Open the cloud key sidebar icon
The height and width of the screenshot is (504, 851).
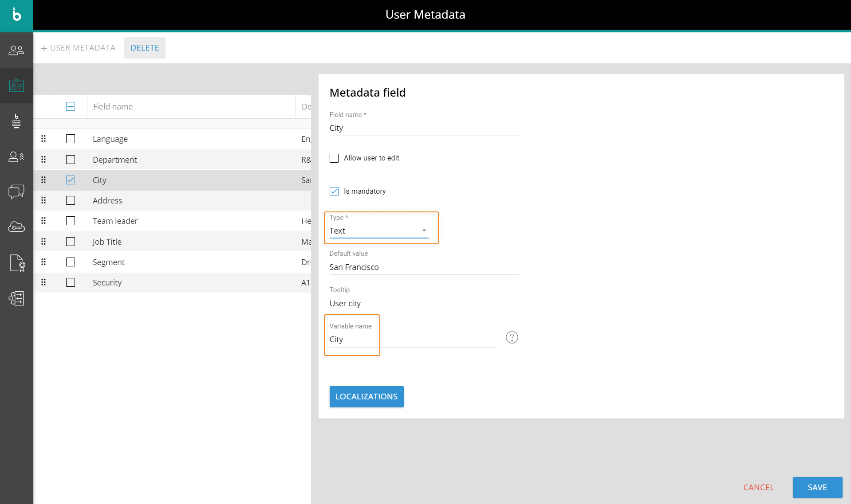(16, 227)
